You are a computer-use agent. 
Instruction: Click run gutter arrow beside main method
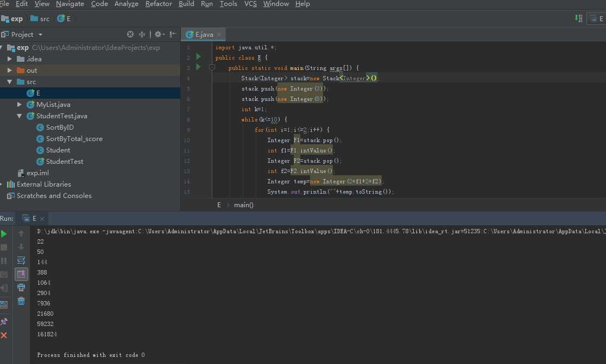(x=198, y=67)
